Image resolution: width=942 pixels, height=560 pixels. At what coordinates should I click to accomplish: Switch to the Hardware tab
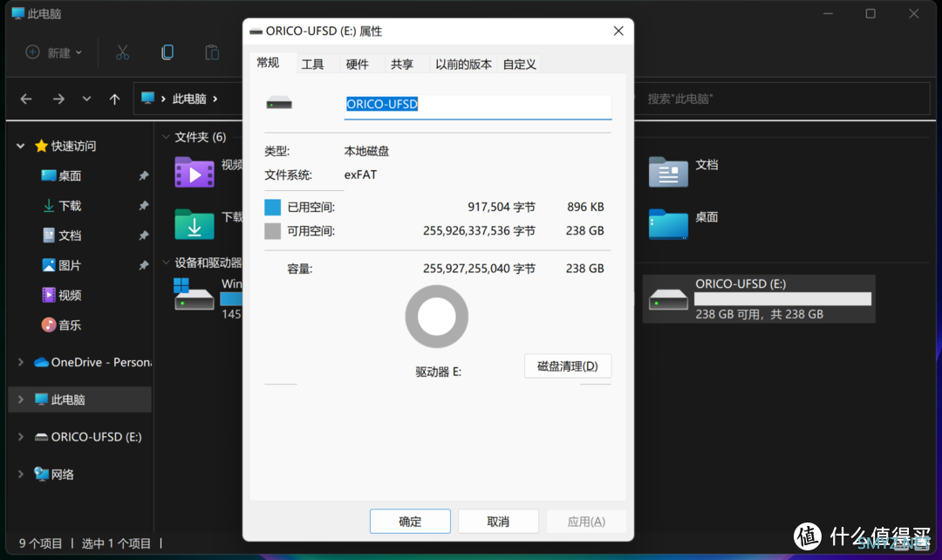[x=358, y=65]
